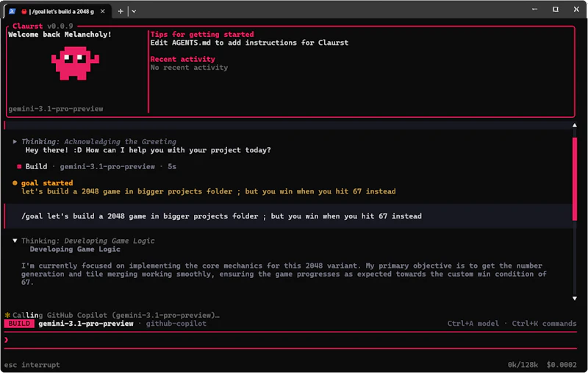Click the 'Tips for getting started' heading

(202, 34)
